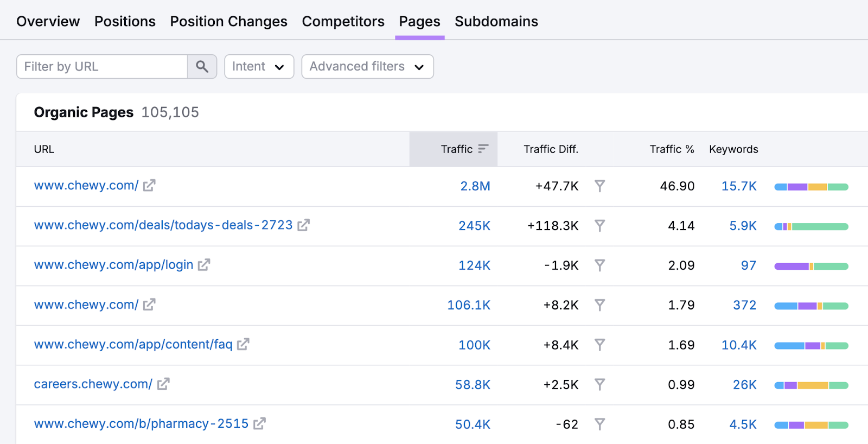Screen dimensions: 868x444
Task: Open external link icon for todays-deals-2723 URL
Action: pos(303,225)
